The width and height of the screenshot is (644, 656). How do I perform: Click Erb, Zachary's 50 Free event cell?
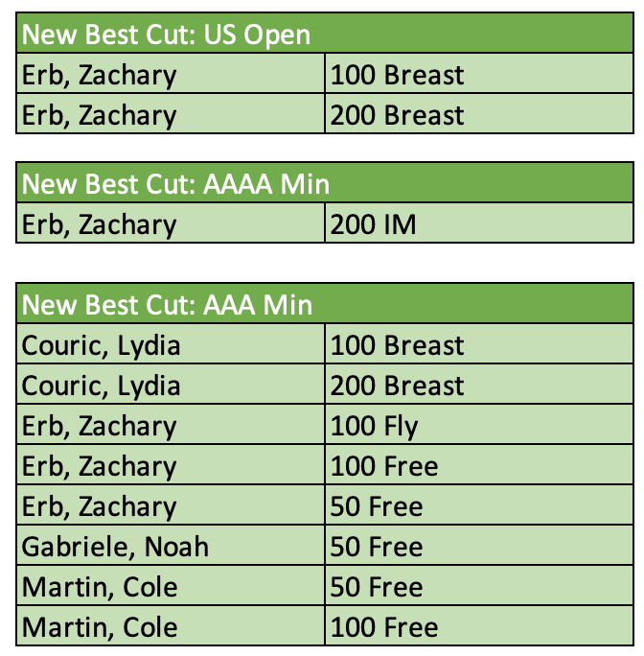pyautogui.click(x=377, y=506)
